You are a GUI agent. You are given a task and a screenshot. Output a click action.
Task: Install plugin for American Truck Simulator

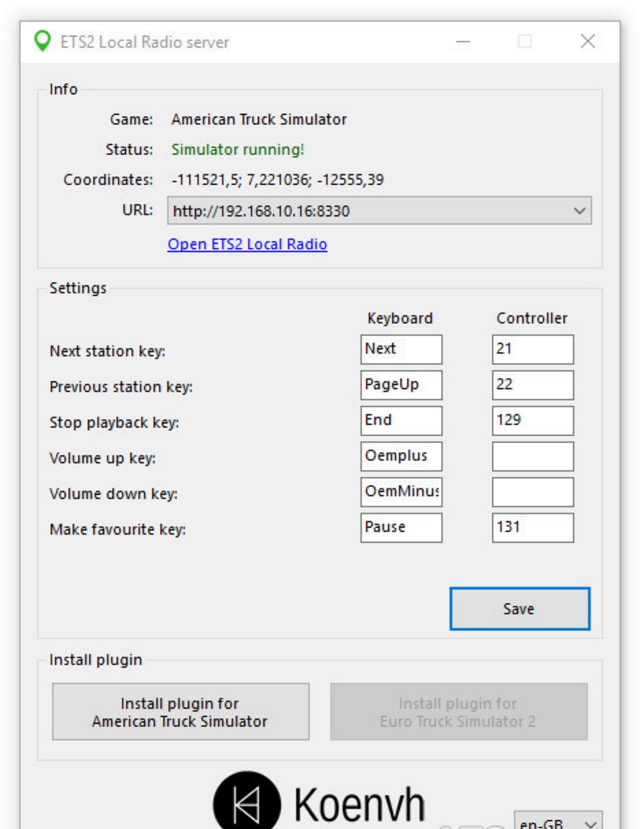(181, 712)
